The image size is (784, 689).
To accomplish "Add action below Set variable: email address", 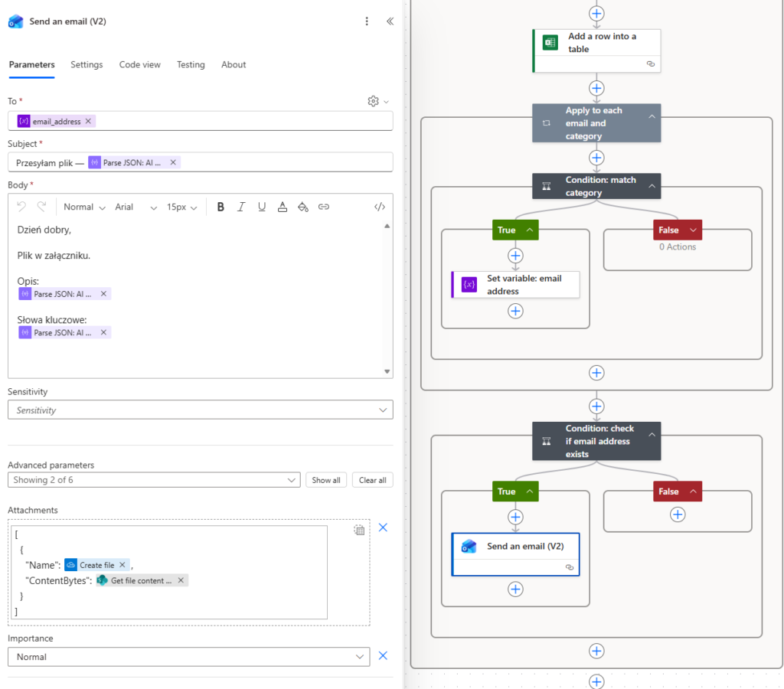I will coord(515,311).
